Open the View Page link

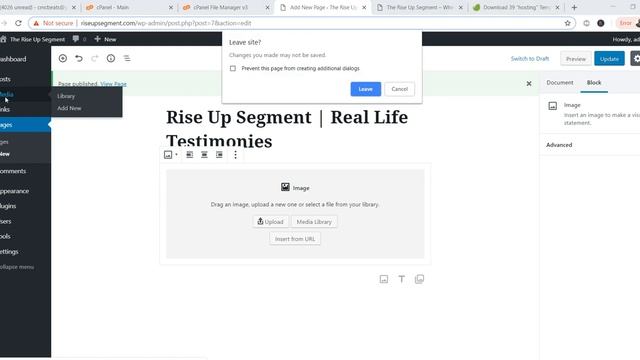(113, 84)
